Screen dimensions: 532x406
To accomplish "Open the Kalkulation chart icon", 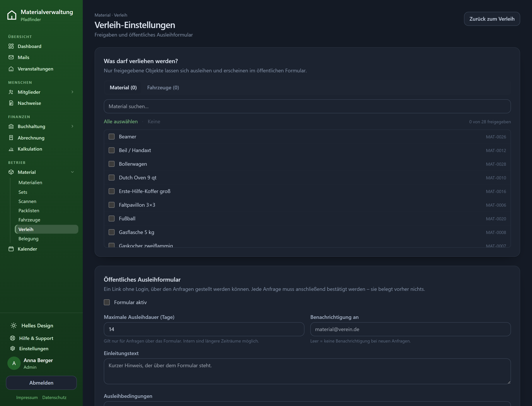I will (11, 149).
